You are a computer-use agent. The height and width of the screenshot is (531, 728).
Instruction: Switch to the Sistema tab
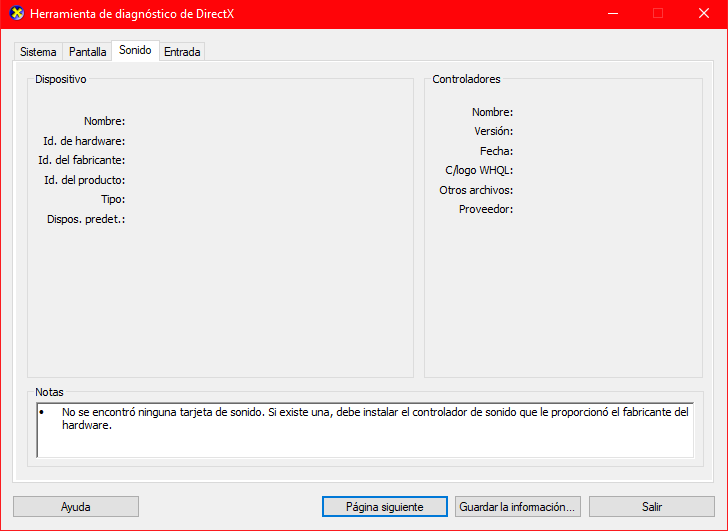(x=38, y=52)
